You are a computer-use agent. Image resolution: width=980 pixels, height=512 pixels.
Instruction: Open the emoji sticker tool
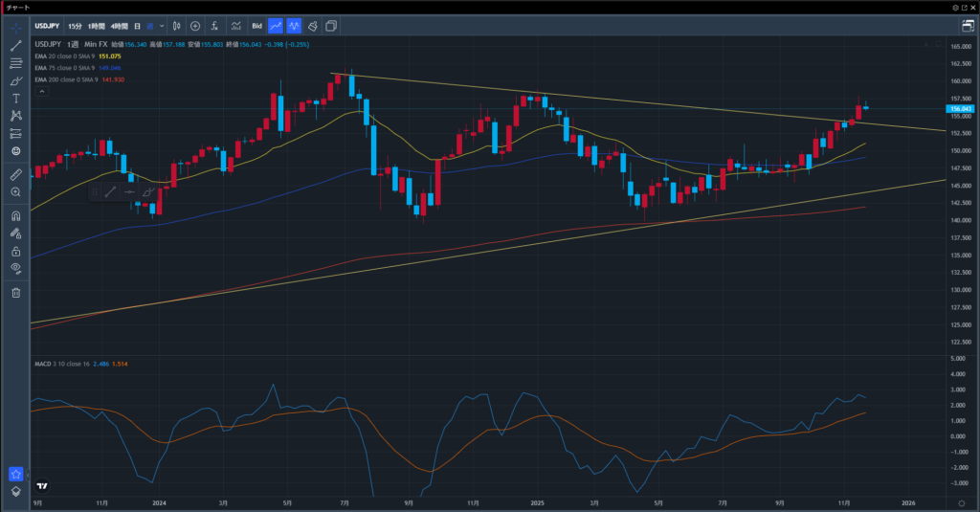(15, 151)
